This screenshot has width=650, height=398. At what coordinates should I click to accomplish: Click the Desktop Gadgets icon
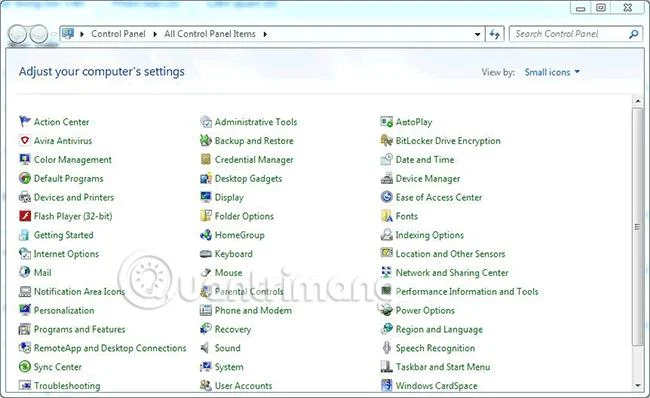point(206,178)
